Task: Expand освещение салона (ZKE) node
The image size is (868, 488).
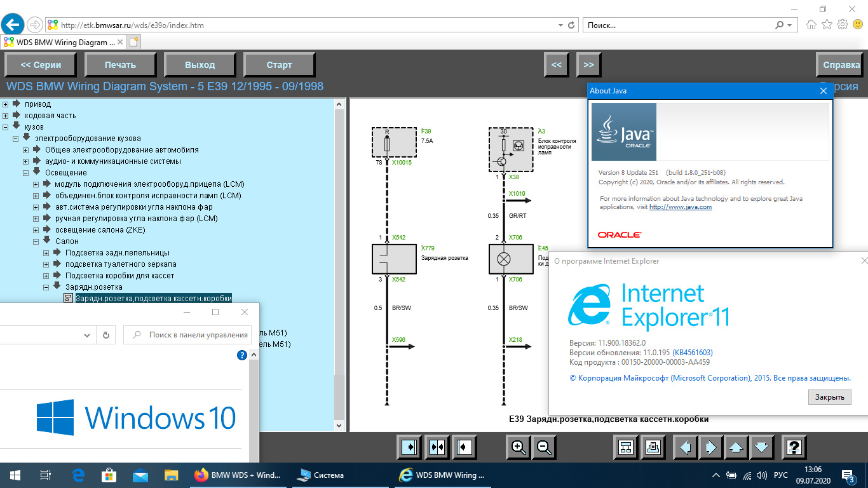Action: click(x=36, y=230)
